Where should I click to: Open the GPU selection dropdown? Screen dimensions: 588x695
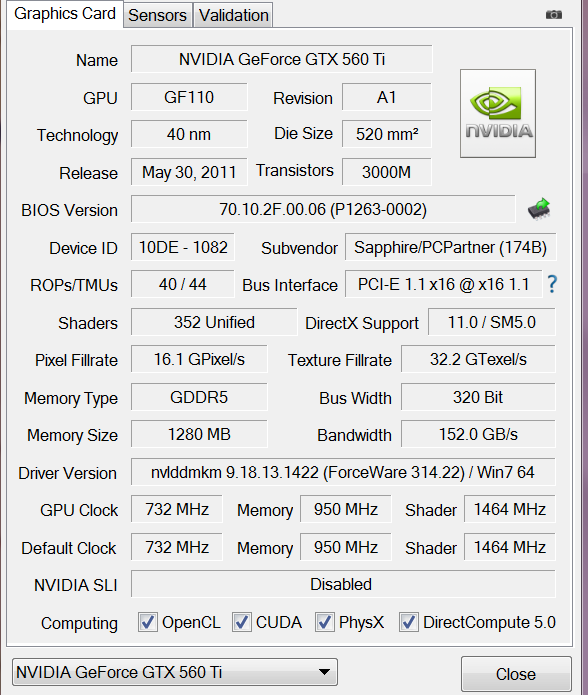pos(175,672)
